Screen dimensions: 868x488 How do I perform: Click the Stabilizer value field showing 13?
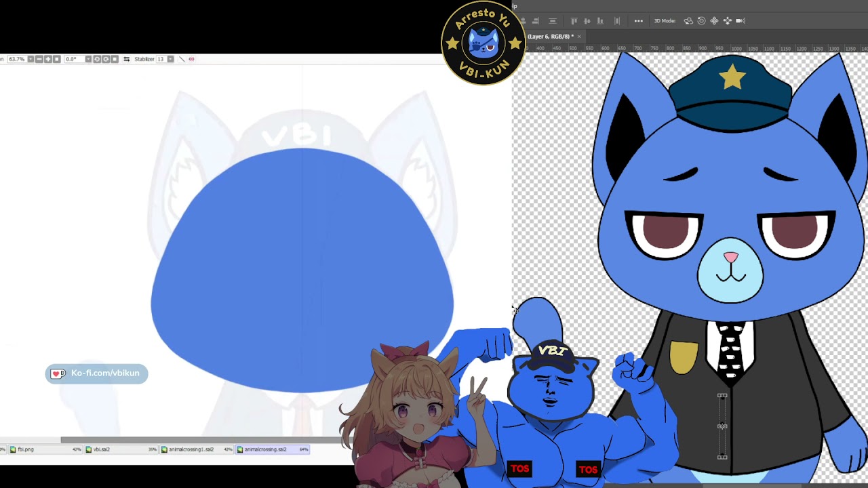click(161, 59)
